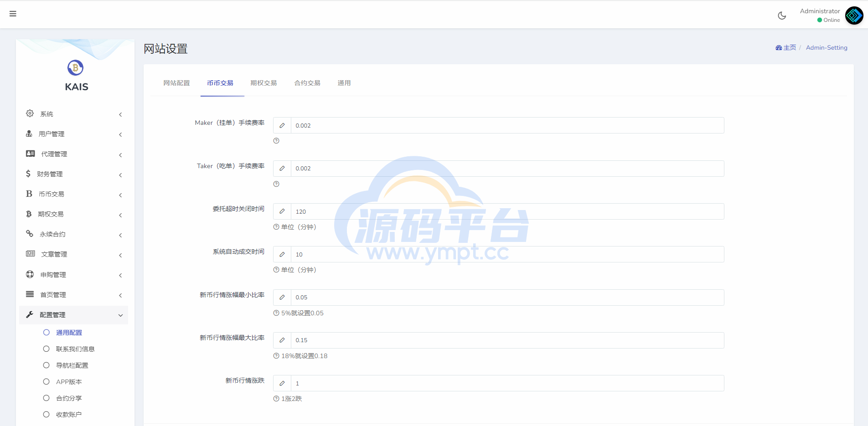Open the 通用 settings tab
Image resolution: width=868 pixels, height=426 pixels.
(x=344, y=83)
